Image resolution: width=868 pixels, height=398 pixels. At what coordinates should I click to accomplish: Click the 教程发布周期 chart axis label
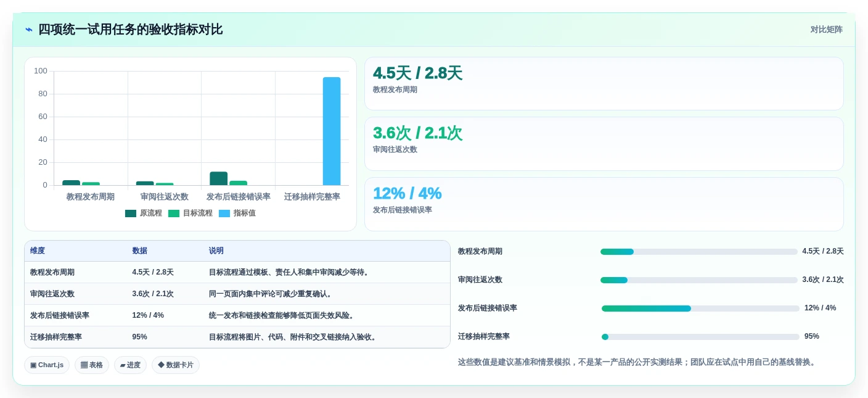click(91, 197)
